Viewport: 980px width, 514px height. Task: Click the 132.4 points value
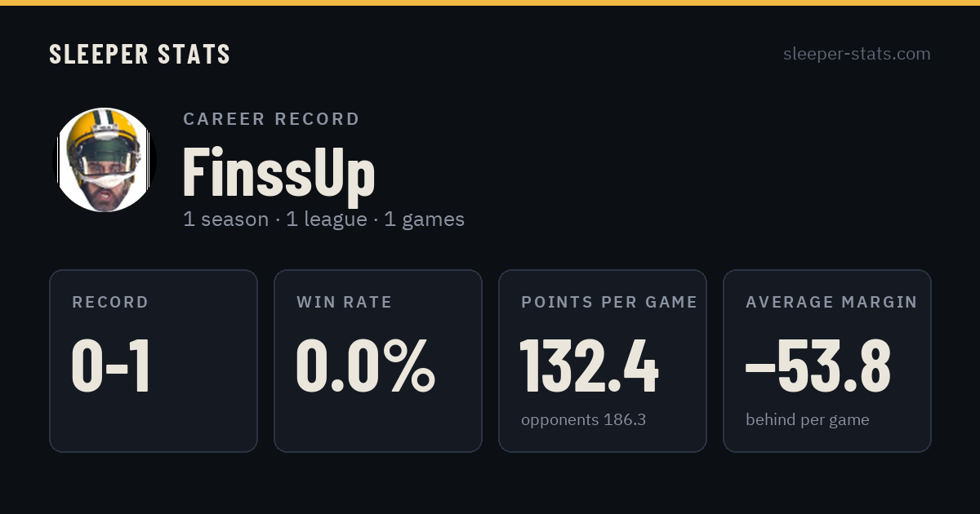coord(589,366)
